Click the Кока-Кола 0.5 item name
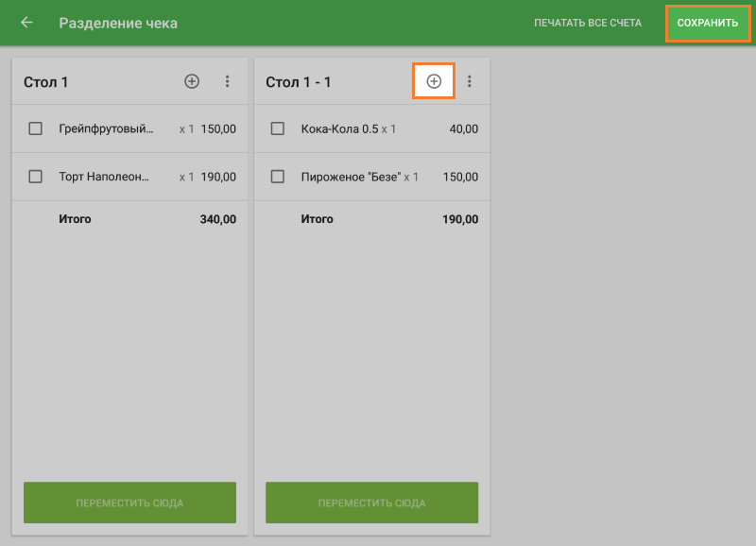 coord(339,128)
